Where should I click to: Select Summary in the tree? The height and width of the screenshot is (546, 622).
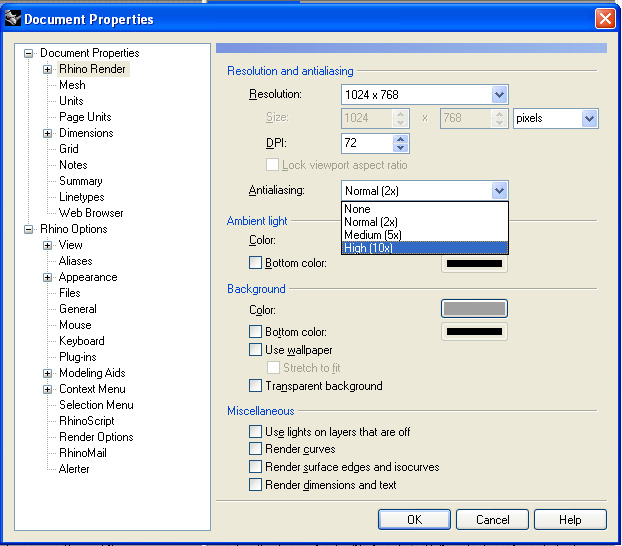pos(81,181)
